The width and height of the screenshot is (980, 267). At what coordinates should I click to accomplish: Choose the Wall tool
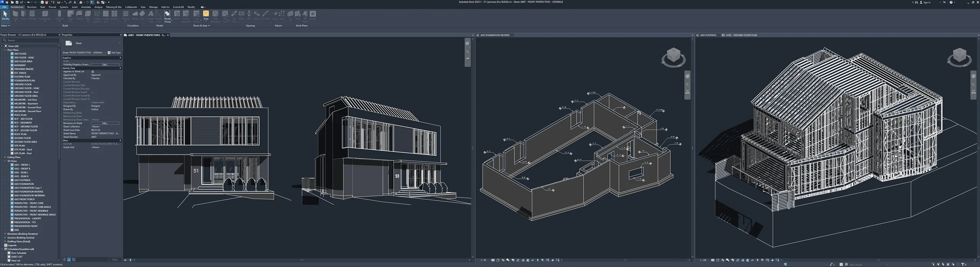[15, 15]
